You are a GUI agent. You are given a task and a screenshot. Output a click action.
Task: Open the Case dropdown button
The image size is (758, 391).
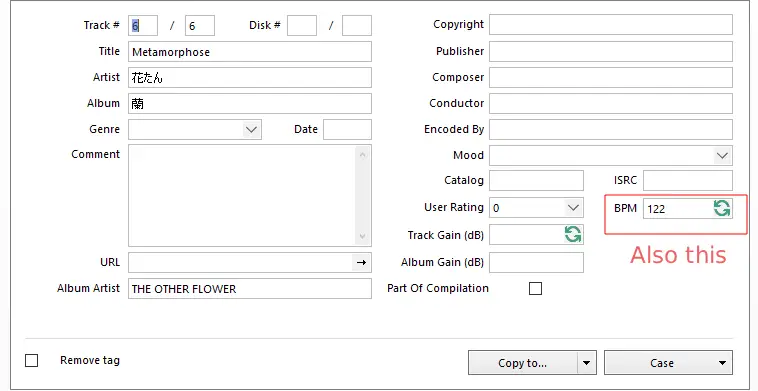[x=669, y=363]
